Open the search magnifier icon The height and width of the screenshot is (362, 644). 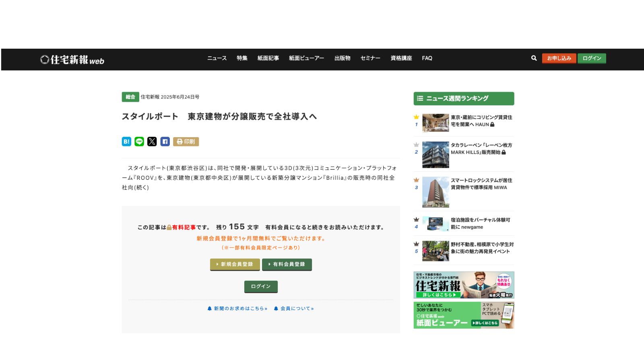point(534,58)
